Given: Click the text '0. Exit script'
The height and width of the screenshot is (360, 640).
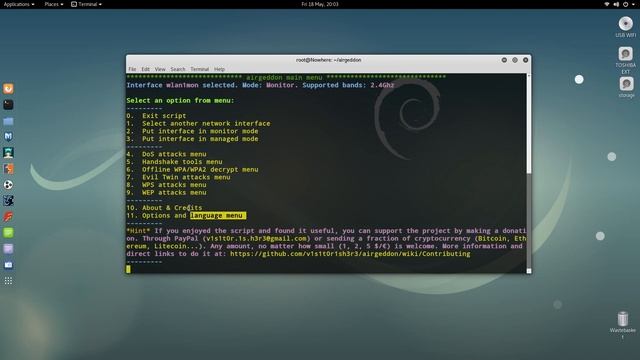Looking at the screenshot, I should (x=156, y=116).
